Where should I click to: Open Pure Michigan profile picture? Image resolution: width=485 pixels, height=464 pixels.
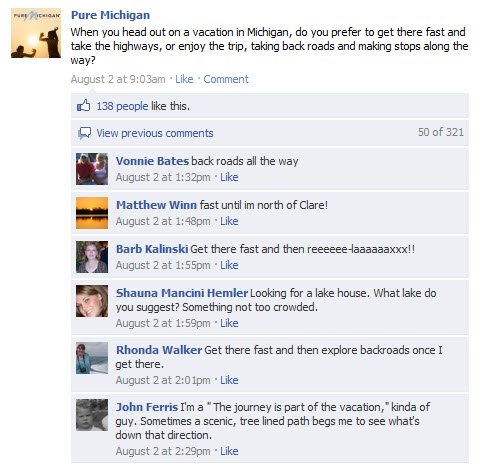(x=36, y=33)
